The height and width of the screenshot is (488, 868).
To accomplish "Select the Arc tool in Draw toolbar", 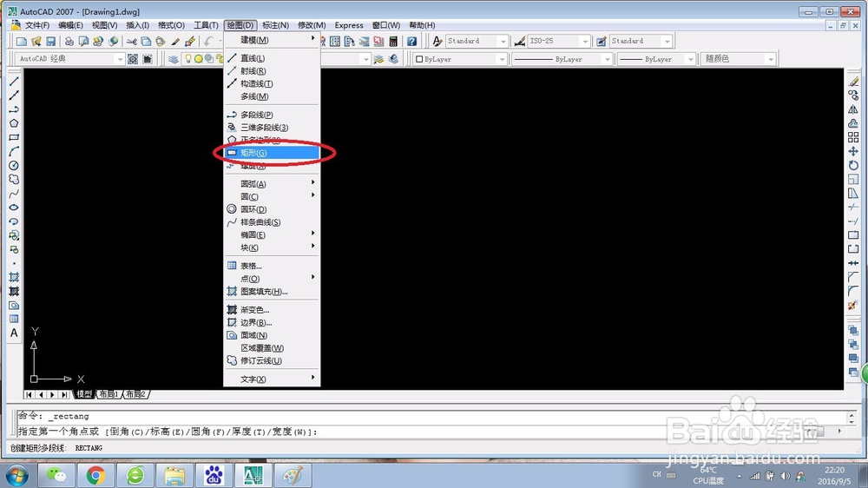I will [14, 151].
